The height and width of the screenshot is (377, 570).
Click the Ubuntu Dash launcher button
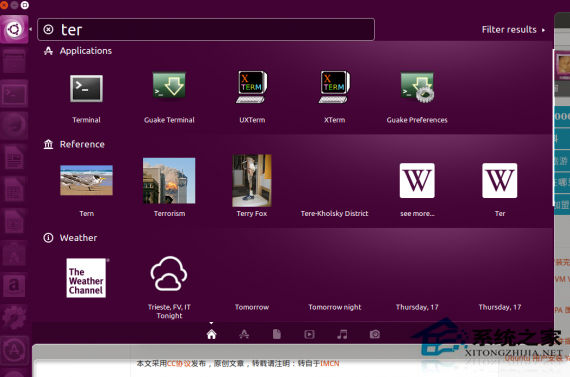click(x=14, y=29)
